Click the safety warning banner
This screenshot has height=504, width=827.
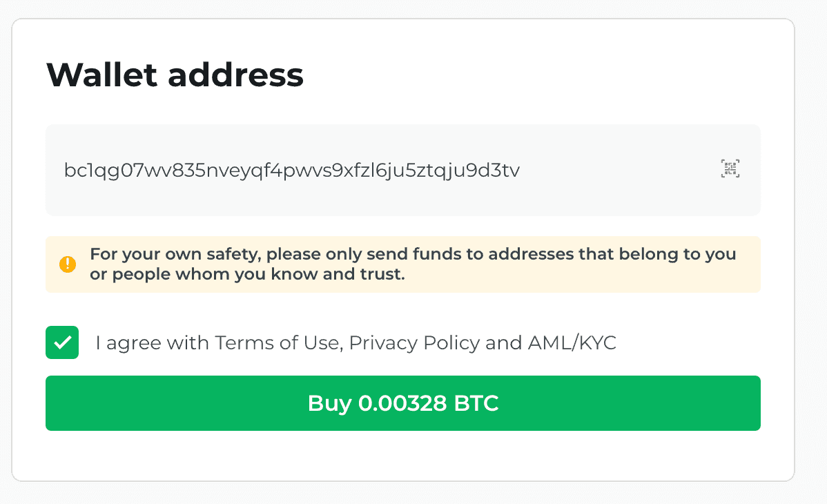(402, 264)
